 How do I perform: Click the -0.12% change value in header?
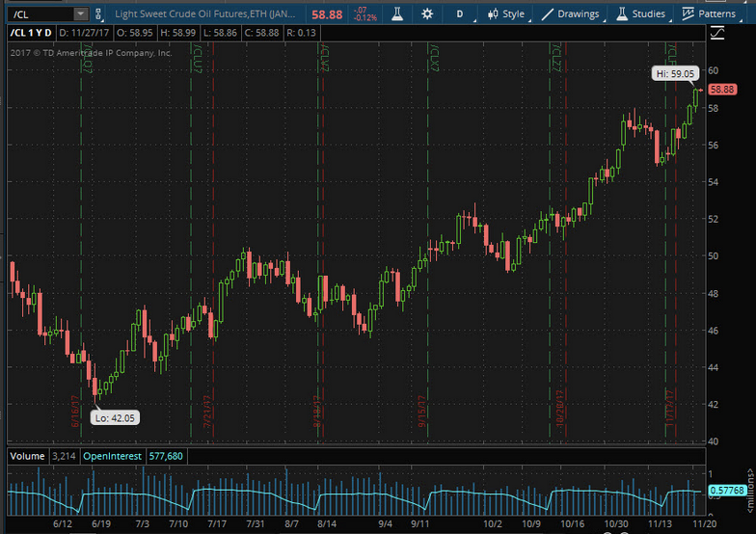pyautogui.click(x=365, y=18)
